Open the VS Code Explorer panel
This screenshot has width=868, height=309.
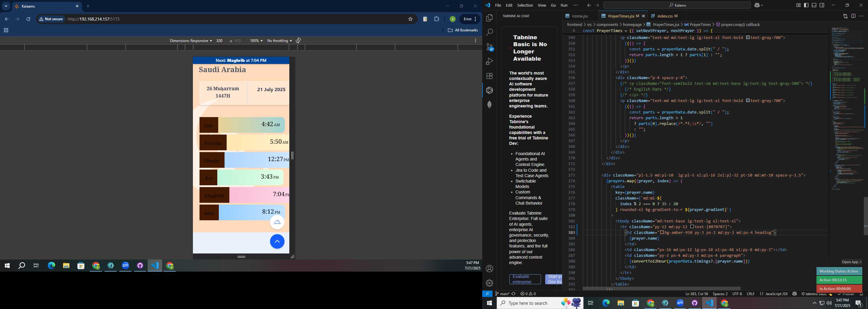coord(489,18)
